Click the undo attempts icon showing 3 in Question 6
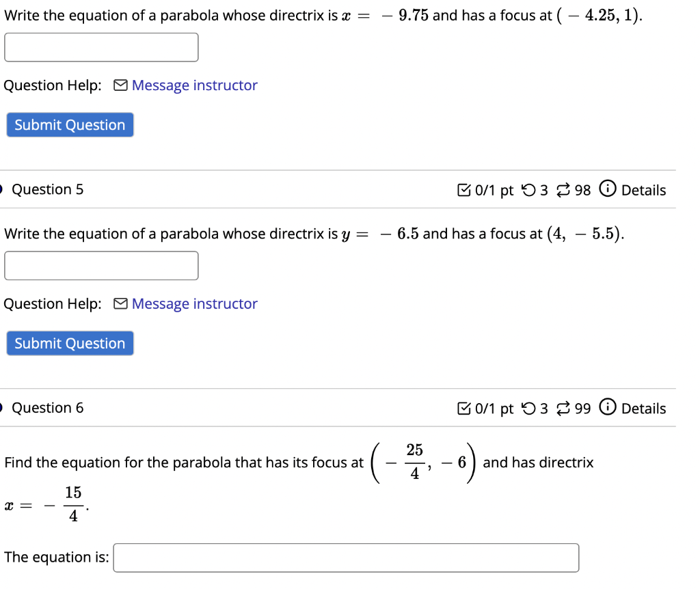Screen dimensions: 700x589 528,408
